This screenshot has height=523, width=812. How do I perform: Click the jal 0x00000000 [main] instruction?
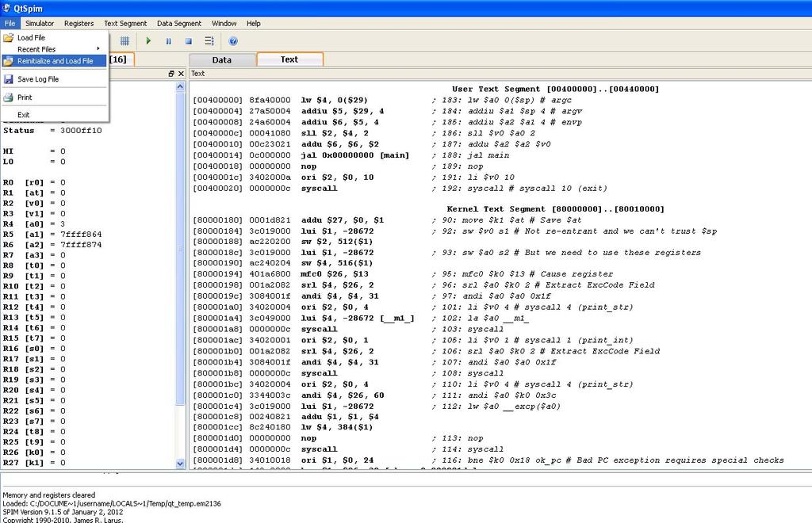(354, 155)
